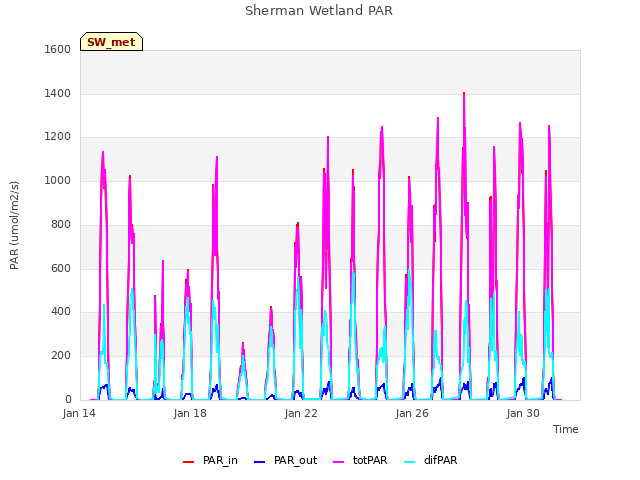Click the highest totPAR peak near 1400

tap(464, 93)
